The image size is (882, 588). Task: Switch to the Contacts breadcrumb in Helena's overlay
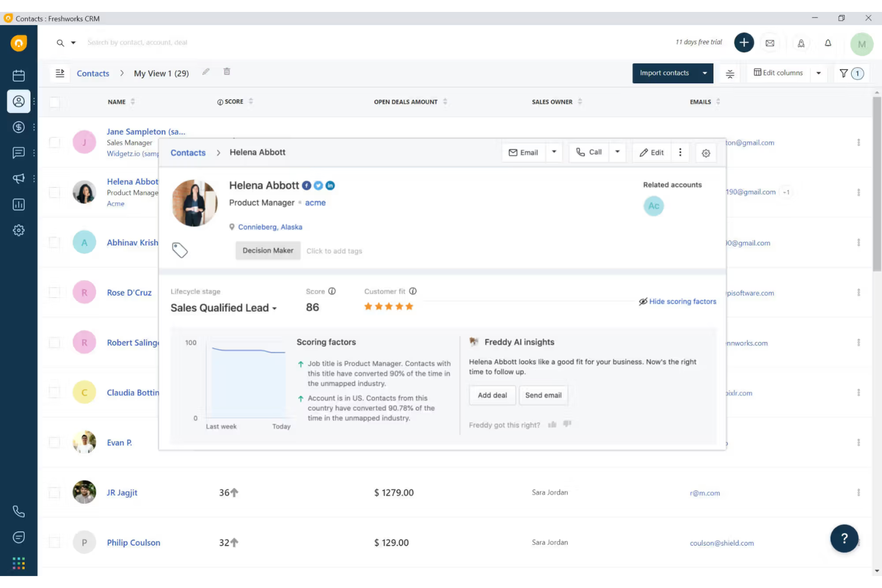tap(188, 153)
